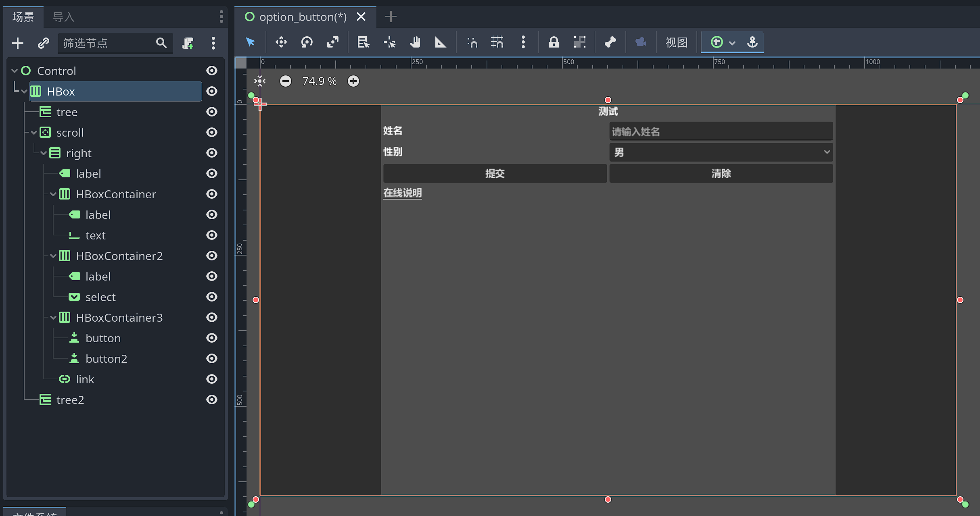Collapse the HBoxContainer node

53,194
